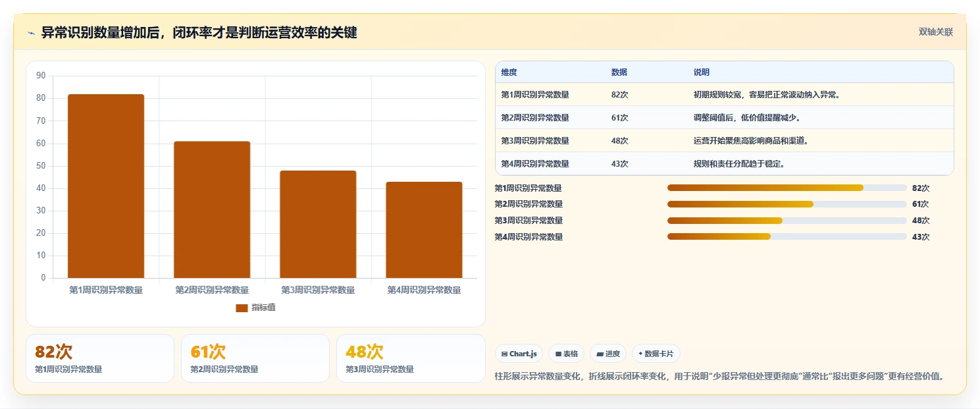
Task: Select the 第4周识别异常数量 bar in chart
Action: (x=424, y=230)
